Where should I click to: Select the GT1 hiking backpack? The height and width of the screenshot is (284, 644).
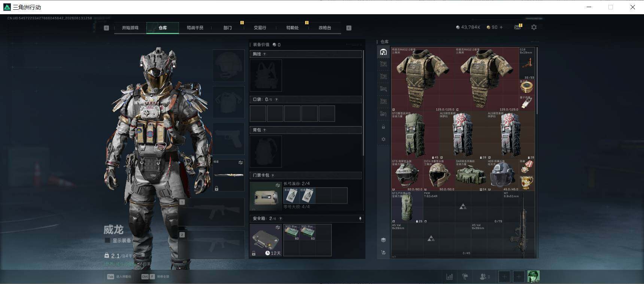click(407, 207)
